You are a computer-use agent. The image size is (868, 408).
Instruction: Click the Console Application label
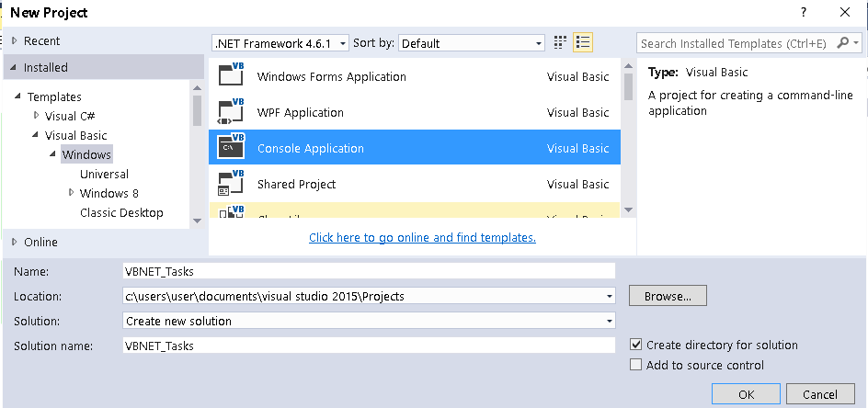311,148
